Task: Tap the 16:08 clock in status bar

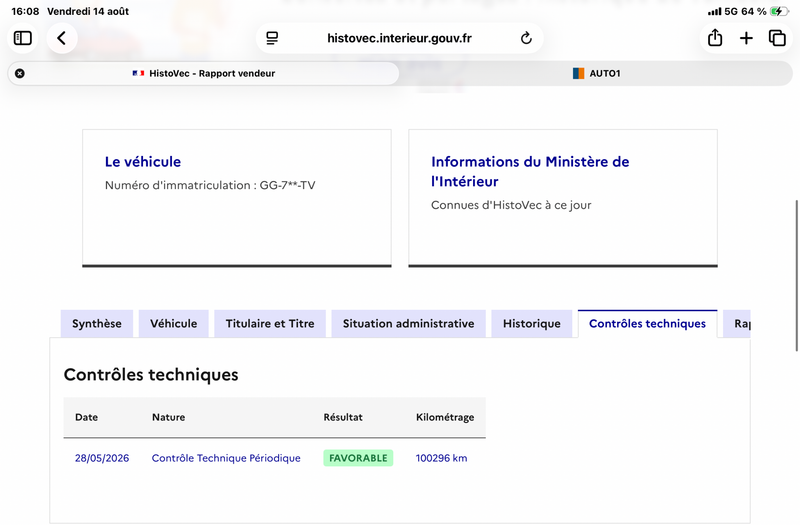Action: point(25,11)
